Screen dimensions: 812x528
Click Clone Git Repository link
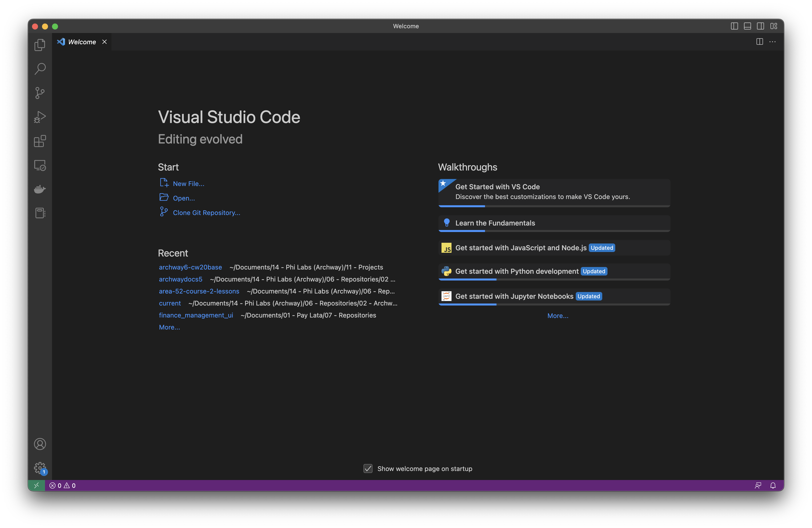206,213
